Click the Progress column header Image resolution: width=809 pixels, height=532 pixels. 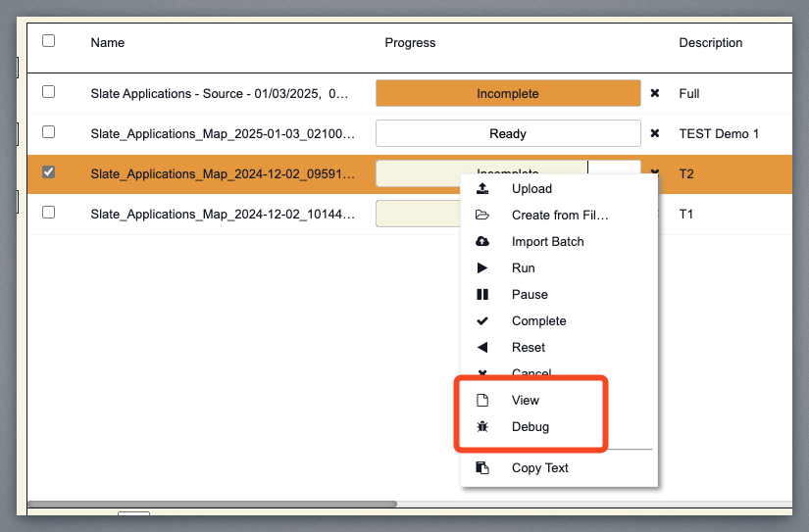pos(410,43)
